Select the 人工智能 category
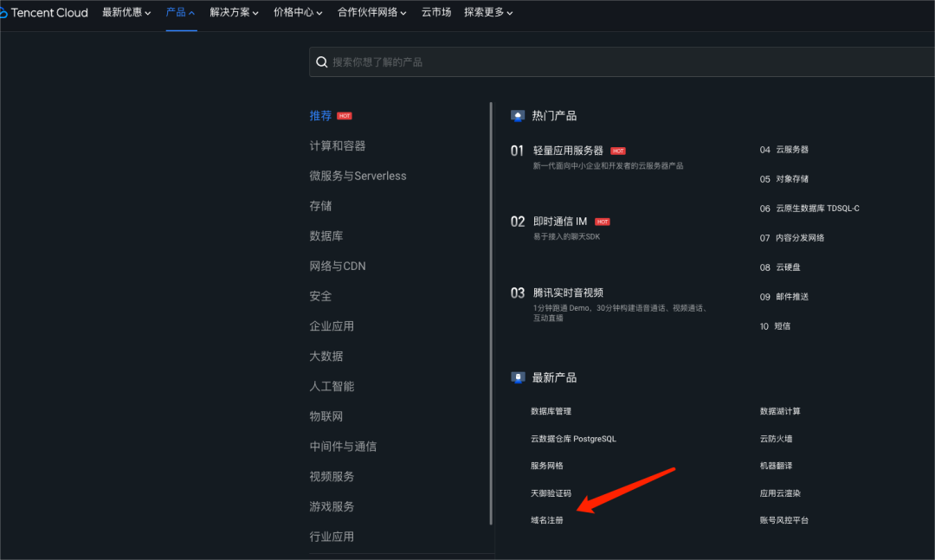The height and width of the screenshot is (560, 935). click(x=332, y=386)
